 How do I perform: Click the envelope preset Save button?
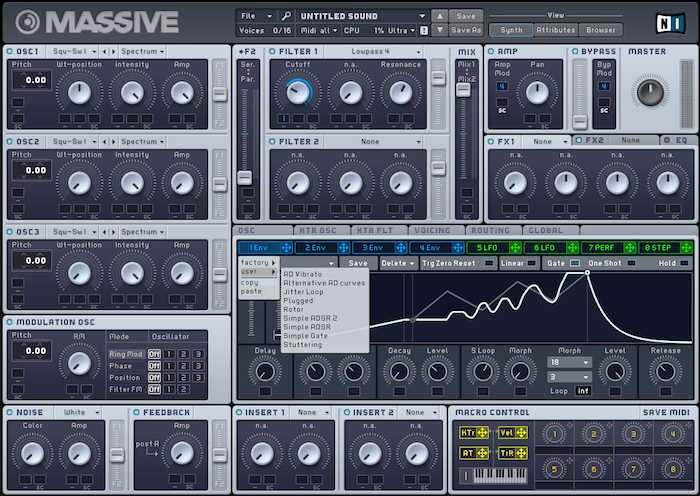click(x=358, y=263)
